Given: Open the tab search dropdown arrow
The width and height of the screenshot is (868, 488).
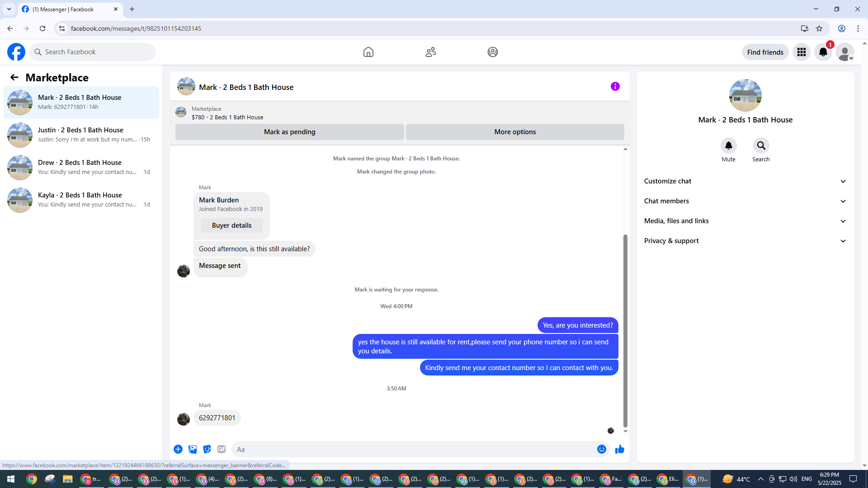Looking at the screenshot, I should (9, 9).
